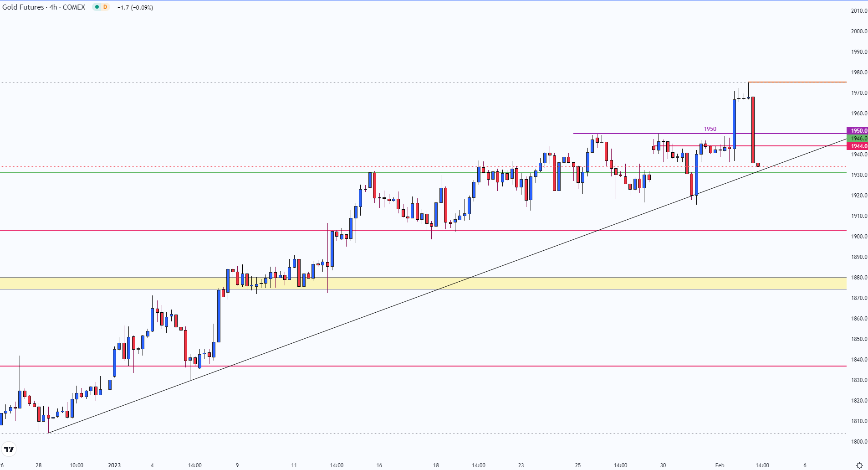Select the green 1946.0 price label
Image resolution: width=868 pixels, height=470 pixels.
857,139
